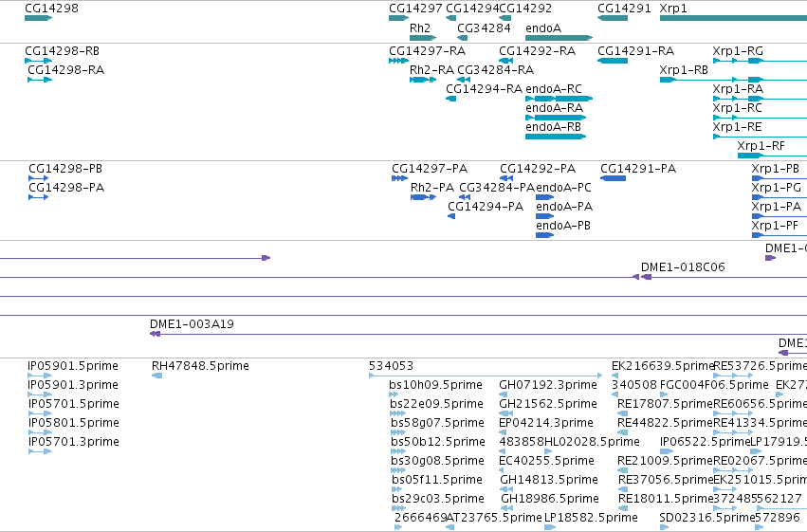Select the endoA-PC protein label
Image resolution: width=807 pixels, height=532 pixels.
(x=563, y=188)
